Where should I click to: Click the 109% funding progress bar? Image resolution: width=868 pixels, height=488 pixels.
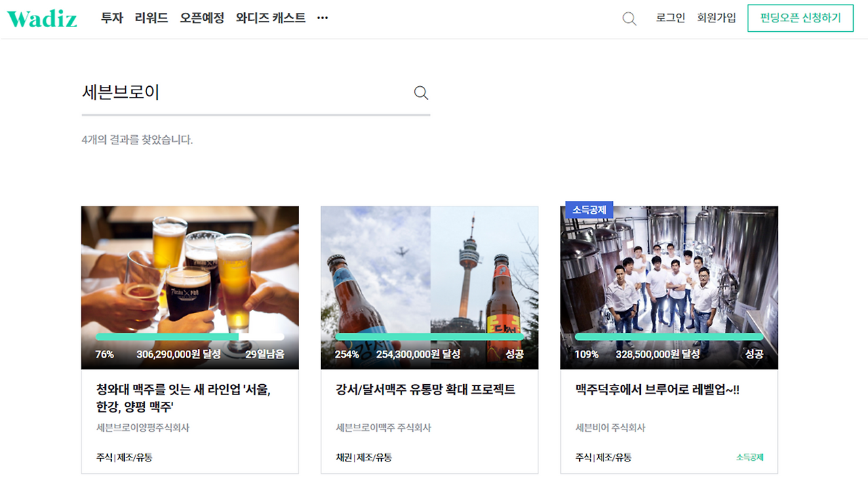669,337
